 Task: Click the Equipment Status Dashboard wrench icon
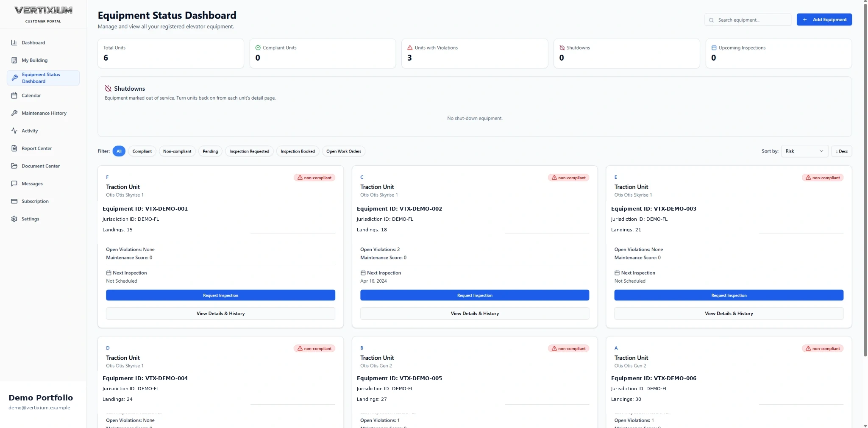tap(14, 78)
